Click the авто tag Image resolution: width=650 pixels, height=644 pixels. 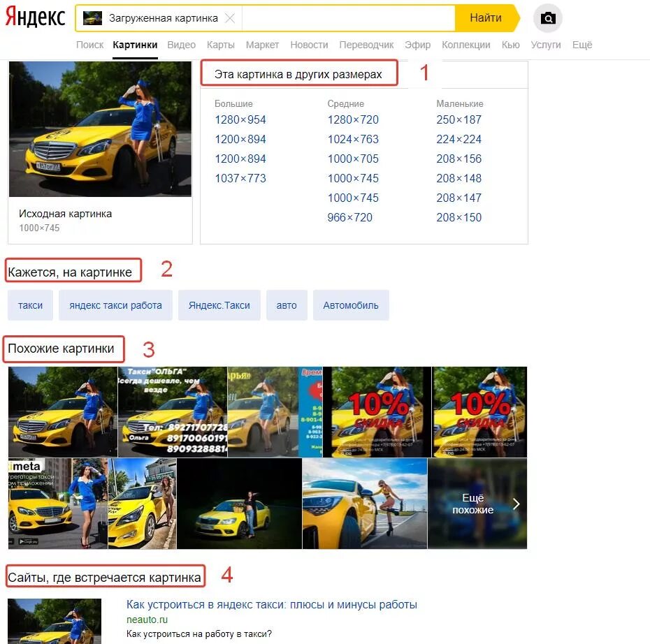287,305
